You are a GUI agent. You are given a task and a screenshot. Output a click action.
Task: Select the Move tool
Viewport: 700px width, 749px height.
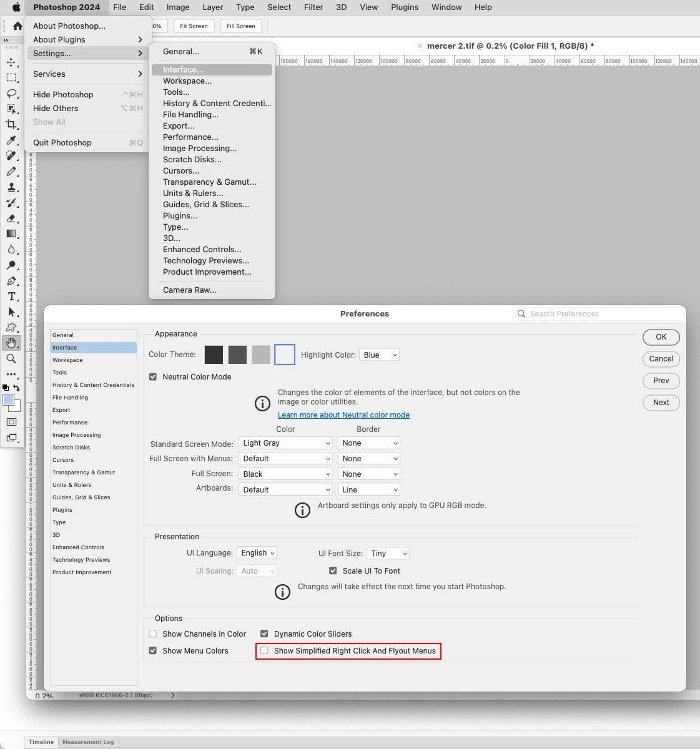coord(11,62)
